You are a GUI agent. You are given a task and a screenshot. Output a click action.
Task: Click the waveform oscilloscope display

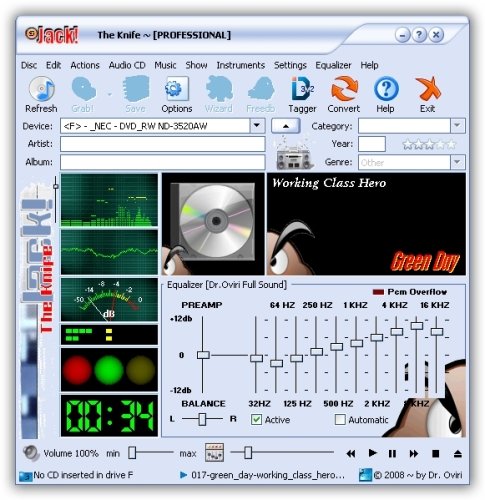click(109, 252)
